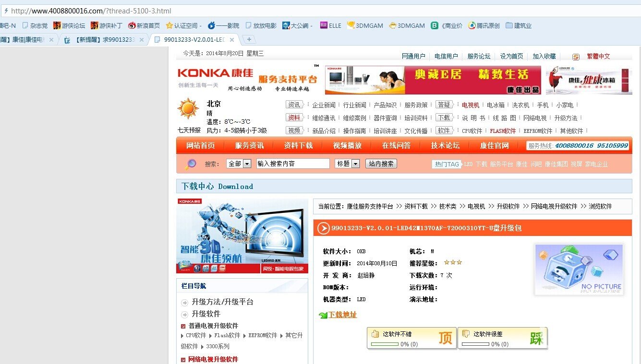This screenshot has width=641, height=364.
Task: Click the 输入搜索内容 search field
Action: (293, 164)
